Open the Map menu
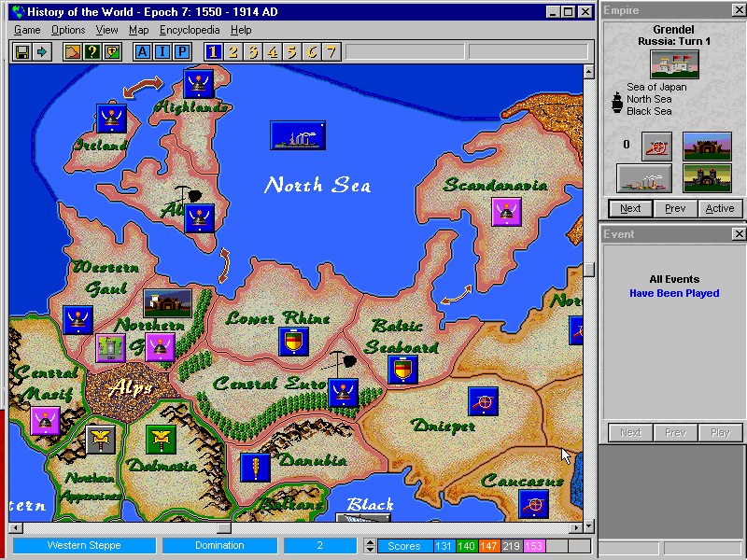The image size is (747, 560). coord(138,30)
